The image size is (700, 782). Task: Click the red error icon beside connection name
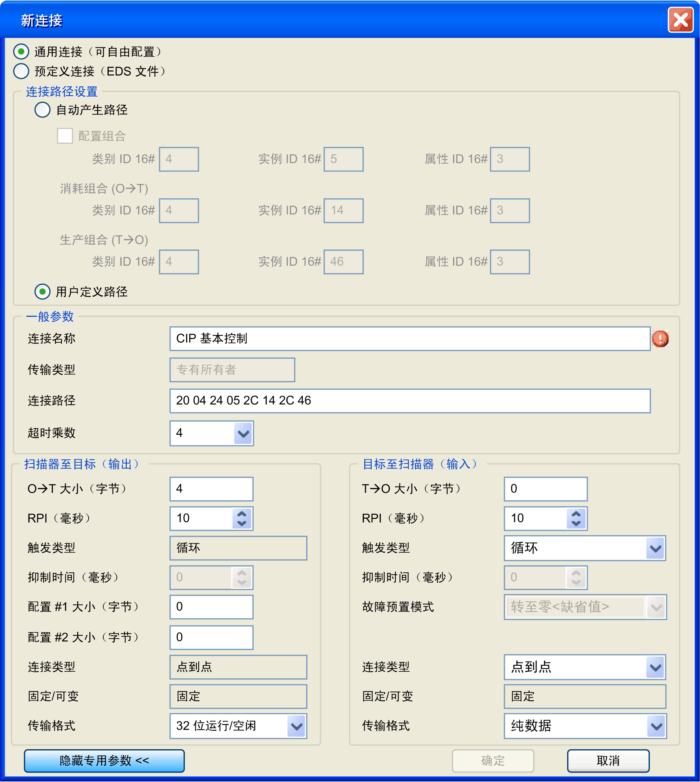point(660,339)
